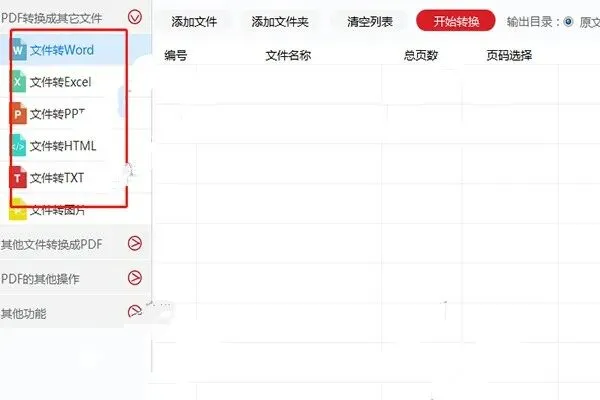Click the green Excel file icon
Image resolution: width=600 pixels, height=400 pixels.
19,82
